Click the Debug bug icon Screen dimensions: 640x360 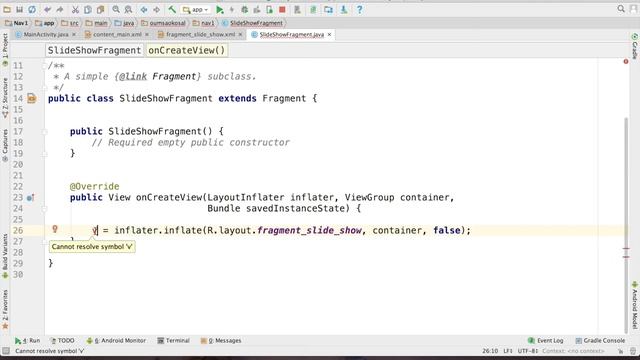click(244, 9)
